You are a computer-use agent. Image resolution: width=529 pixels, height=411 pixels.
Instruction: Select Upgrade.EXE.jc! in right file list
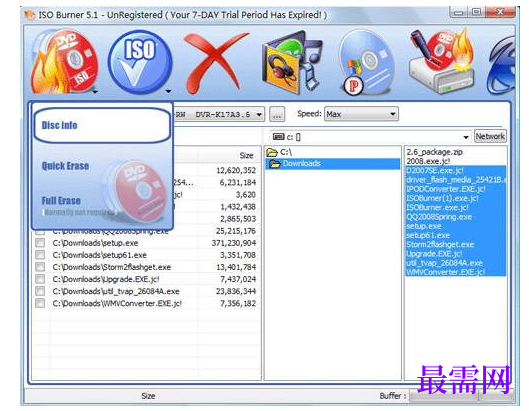point(434,253)
